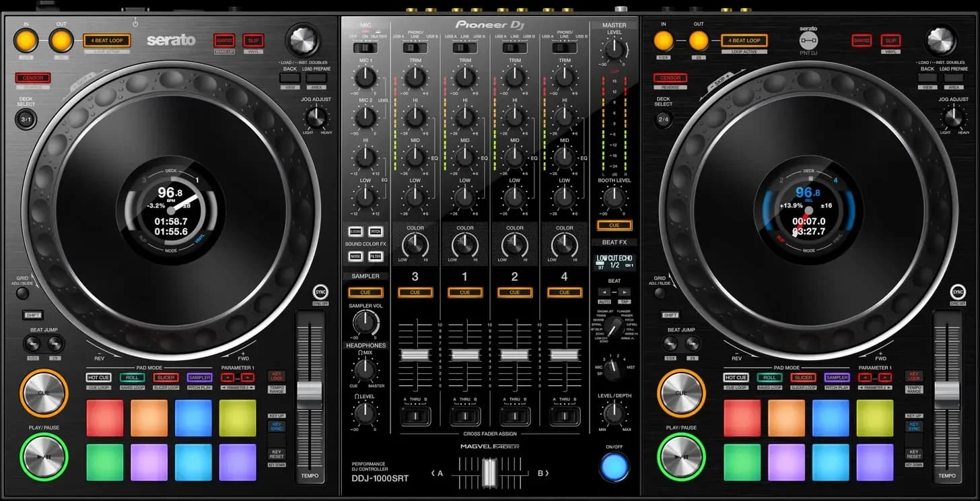Click the left deck JOG ADJUST knob
This screenshot has height=501, width=980.
pyautogui.click(x=316, y=118)
